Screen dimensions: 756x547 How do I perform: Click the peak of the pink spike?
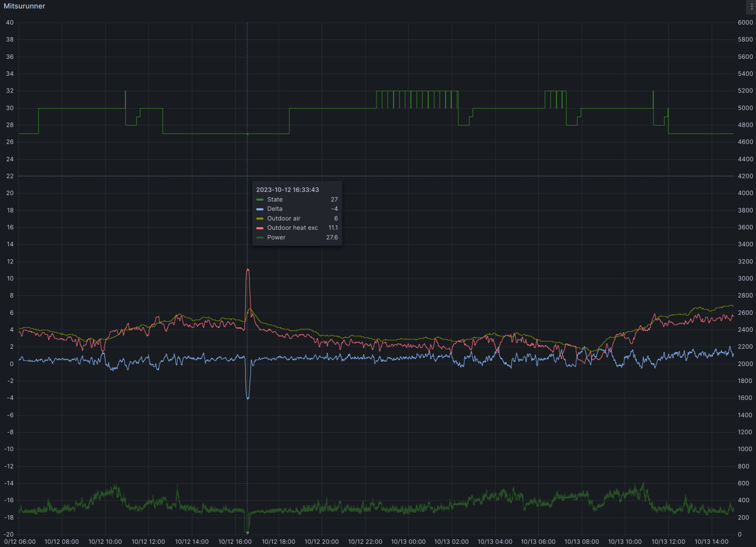click(x=248, y=270)
